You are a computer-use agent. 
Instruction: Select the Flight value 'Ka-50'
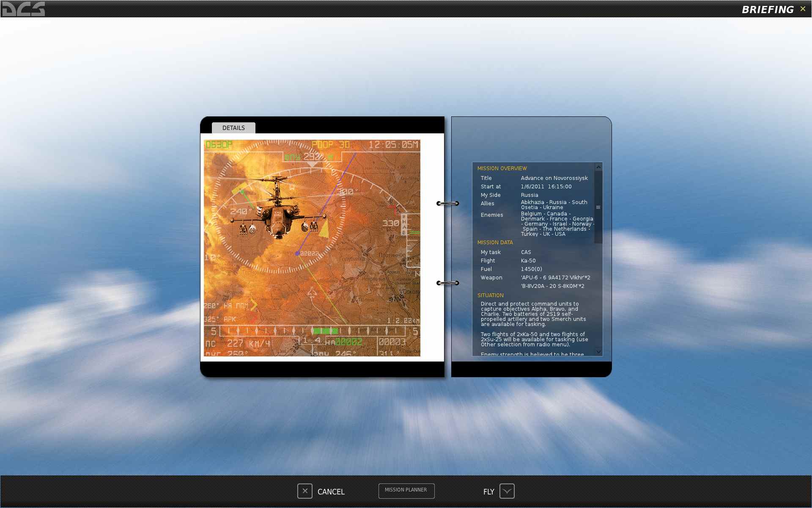[x=528, y=261]
